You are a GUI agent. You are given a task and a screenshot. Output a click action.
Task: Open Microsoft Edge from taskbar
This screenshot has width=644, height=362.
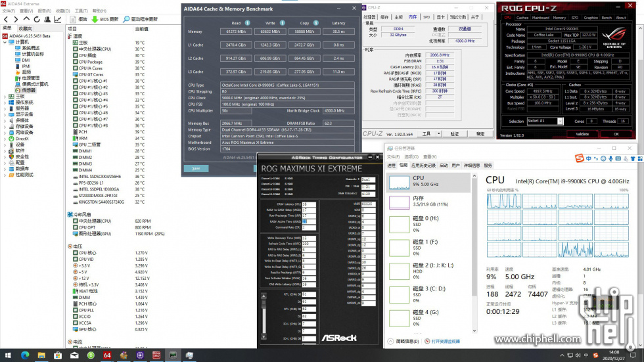pyautogui.click(x=25, y=355)
